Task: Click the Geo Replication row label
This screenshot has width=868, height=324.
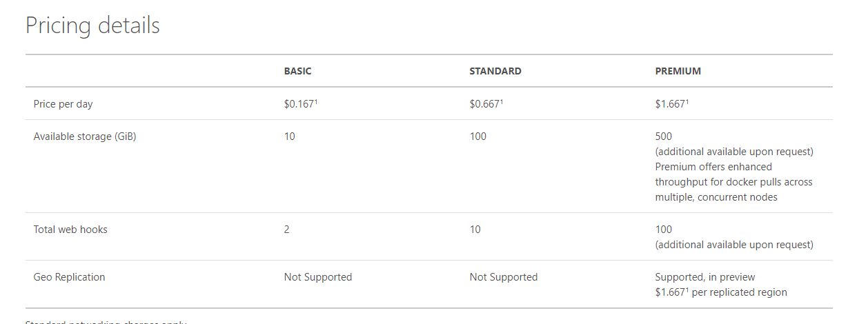Action: (x=69, y=277)
